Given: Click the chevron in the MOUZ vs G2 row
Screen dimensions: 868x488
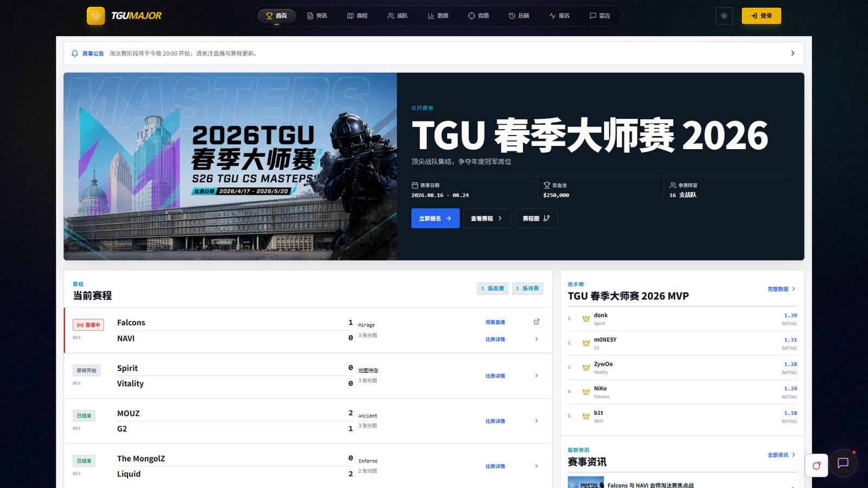Looking at the screenshot, I should click(x=537, y=421).
